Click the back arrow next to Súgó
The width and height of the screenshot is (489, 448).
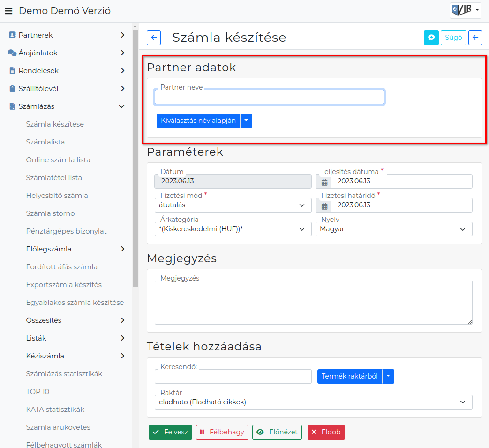(475, 38)
